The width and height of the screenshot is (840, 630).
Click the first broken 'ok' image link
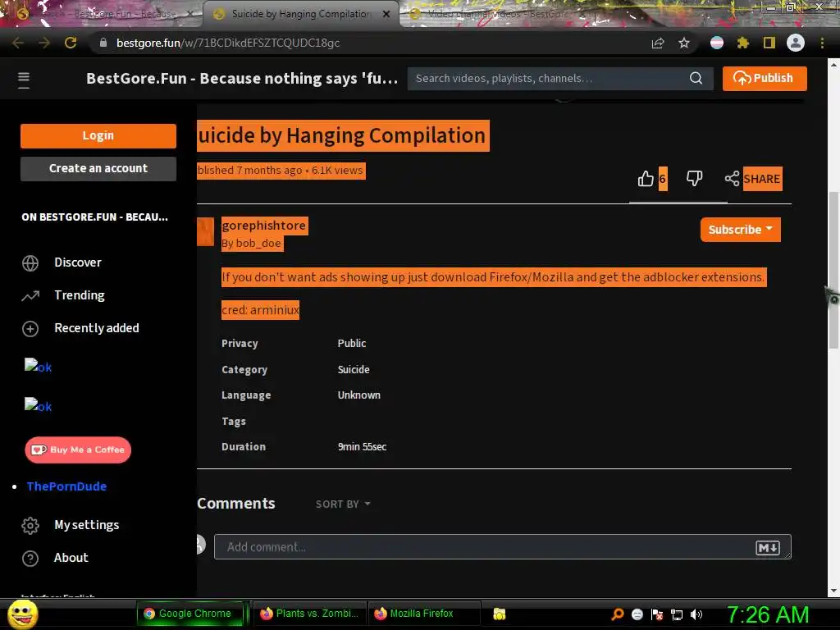coord(38,367)
